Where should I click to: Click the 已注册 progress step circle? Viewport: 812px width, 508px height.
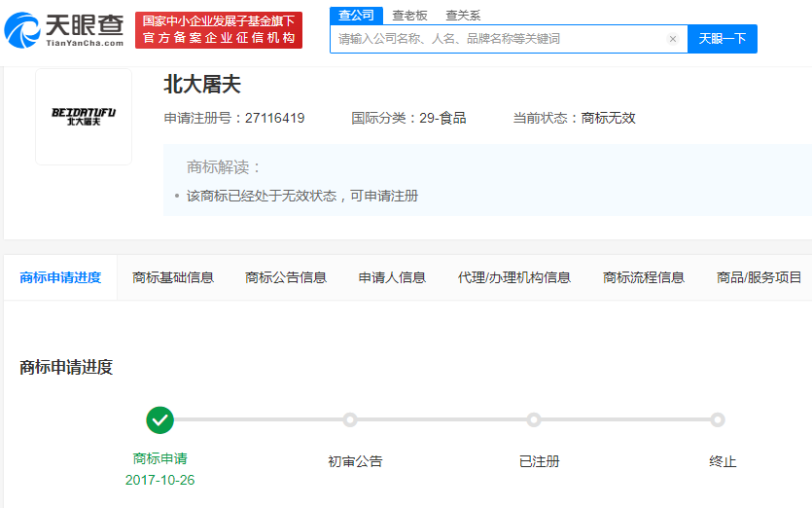(534, 419)
